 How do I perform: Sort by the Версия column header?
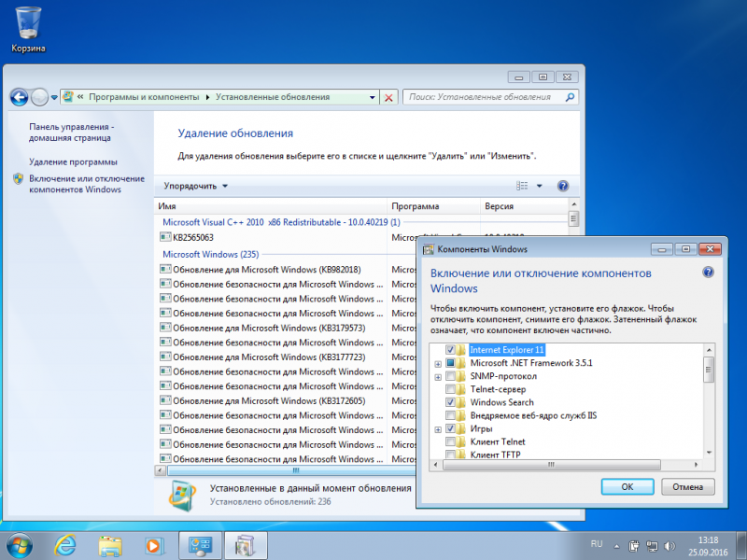tap(524, 206)
